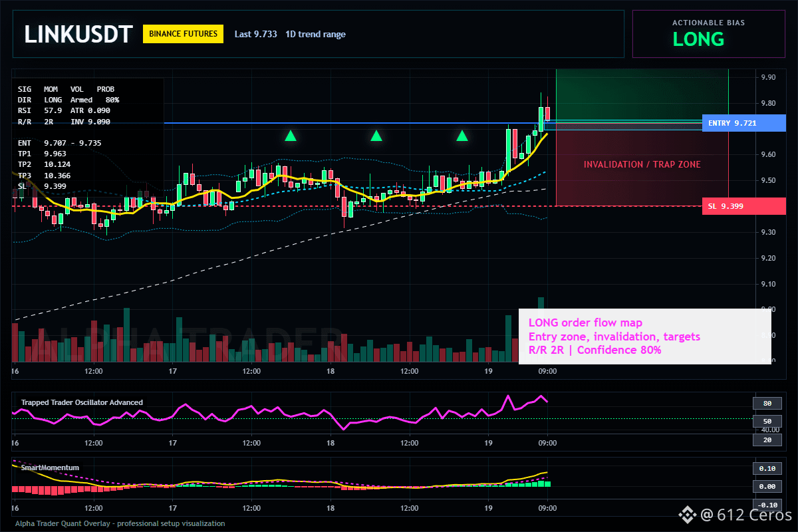Screen dimensions: 798x532
Task: Click the oscillator 80 level label
Action: click(x=767, y=404)
